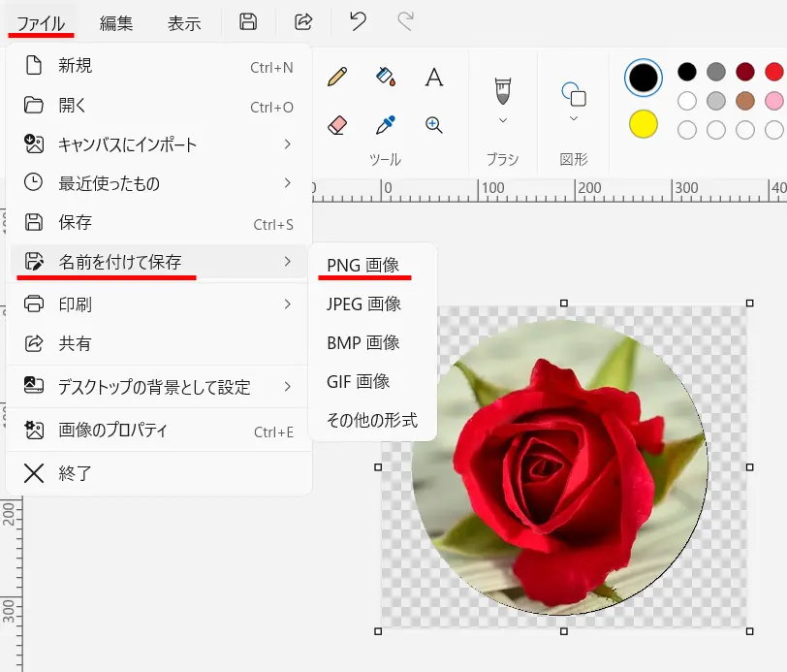
Task: Select the Pencil tool
Action: (337, 77)
